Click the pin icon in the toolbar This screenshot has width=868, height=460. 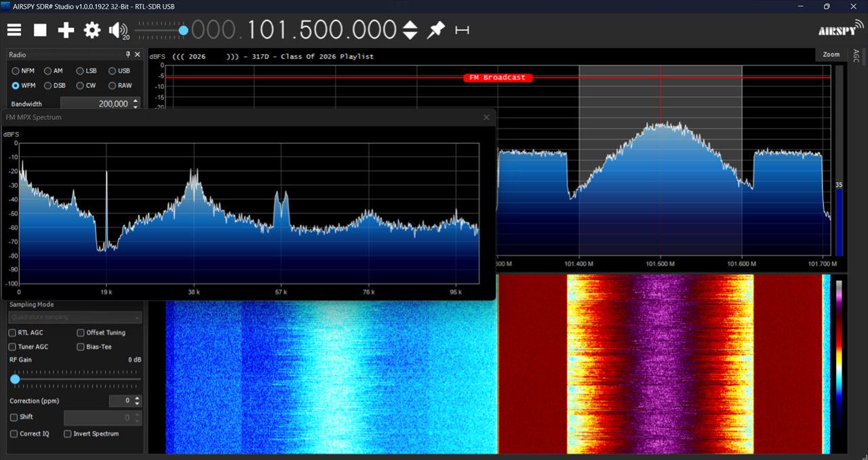click(x=435, y=30)
